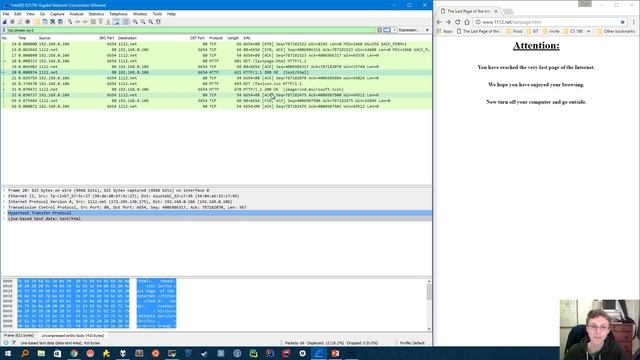Image resolution: width=640 pixels, height=360 pixels.
Task: Reload the Chrome page
Action: 458,22
